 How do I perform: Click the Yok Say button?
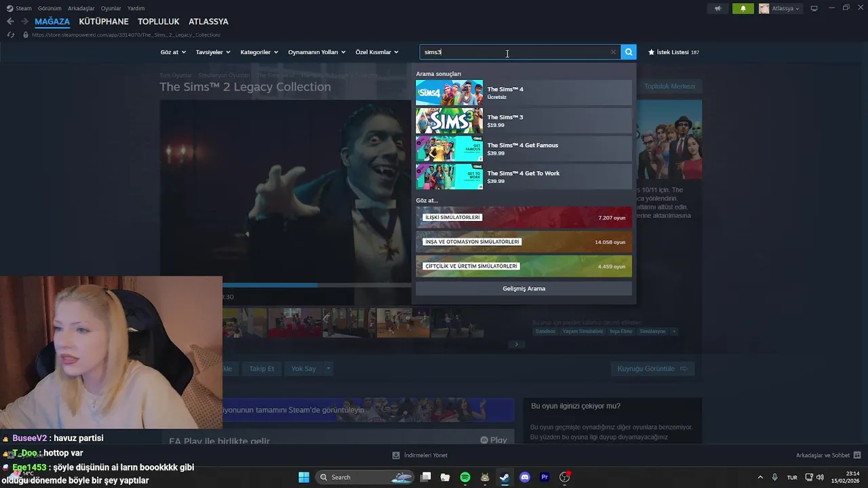pyautogui.click(x=303, y=369)
